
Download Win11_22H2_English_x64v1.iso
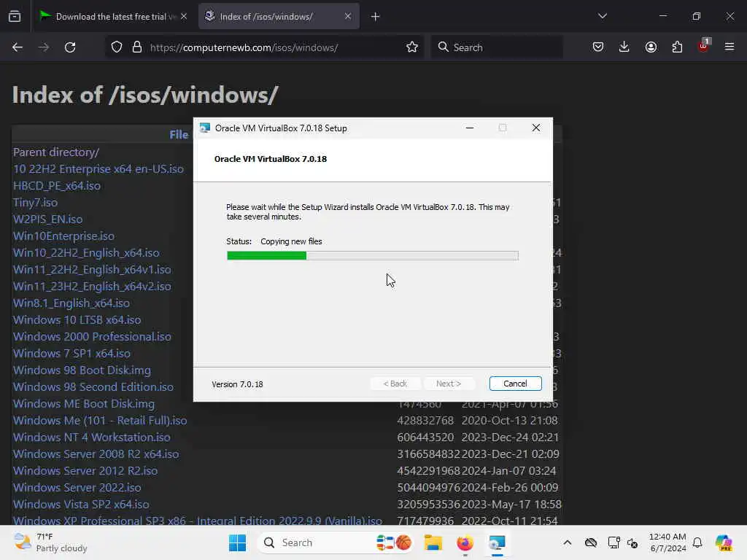click(x=92, y=269)
